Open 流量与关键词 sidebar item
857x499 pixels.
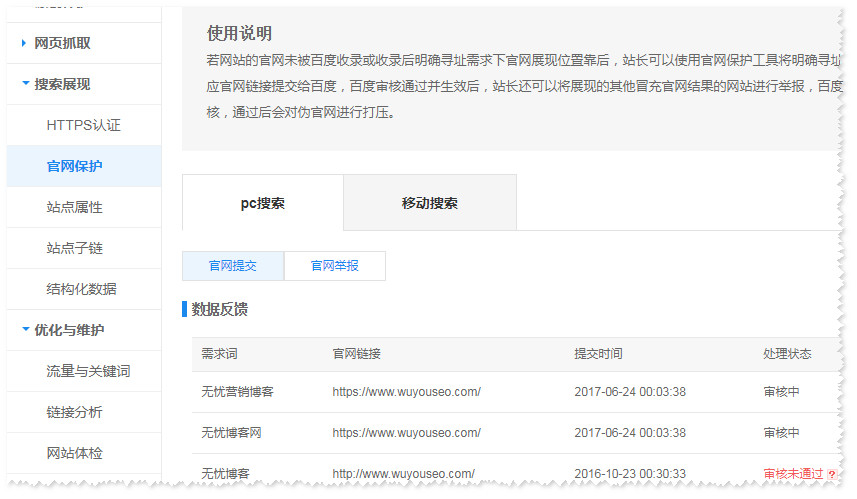pyautogui.click(x=89, y=371)
